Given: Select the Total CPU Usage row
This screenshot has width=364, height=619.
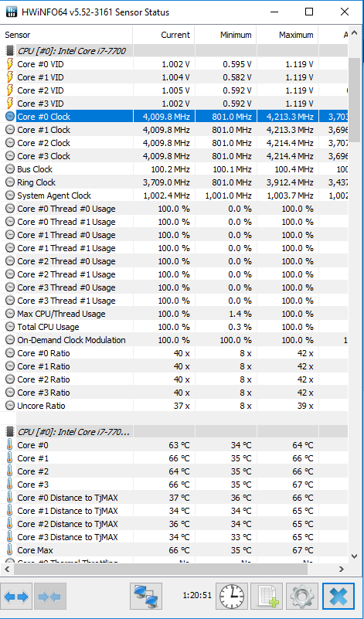Looking at the screenshot, I should click(x=174, y=327).
